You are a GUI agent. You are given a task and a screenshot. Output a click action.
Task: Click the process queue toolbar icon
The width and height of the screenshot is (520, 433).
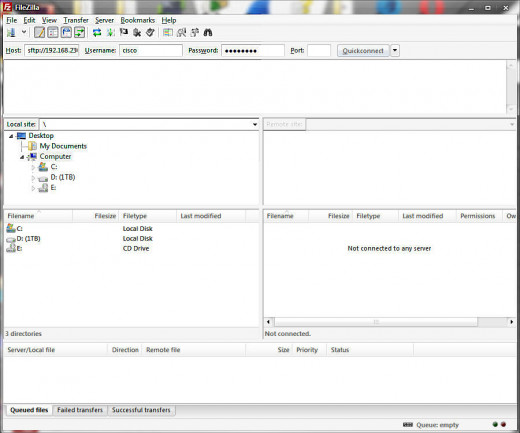pos(111,32)
